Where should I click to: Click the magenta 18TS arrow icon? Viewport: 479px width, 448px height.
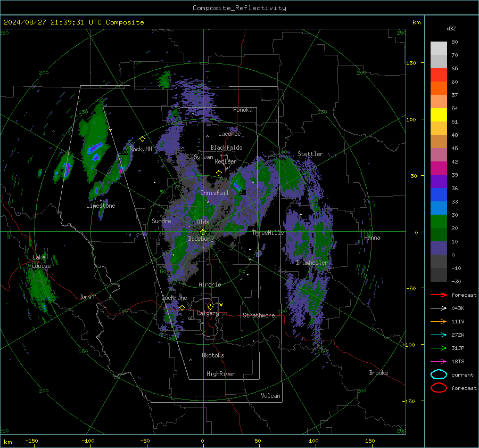(x=439, y=362)
